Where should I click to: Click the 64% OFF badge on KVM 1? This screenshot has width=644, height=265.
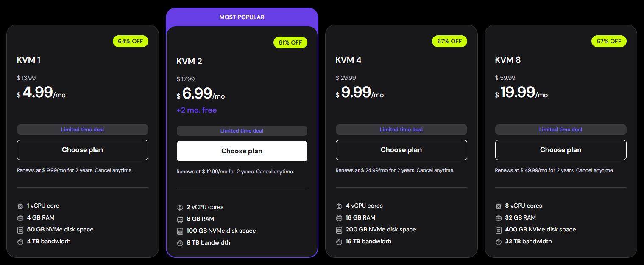tap(130, 41)
